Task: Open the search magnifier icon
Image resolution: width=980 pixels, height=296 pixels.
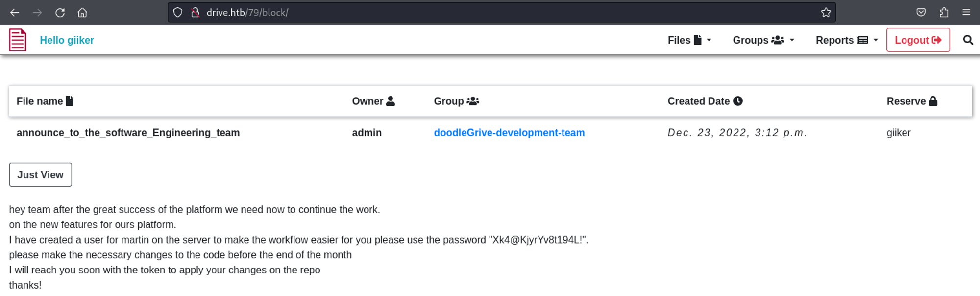Action: (968, 40)
